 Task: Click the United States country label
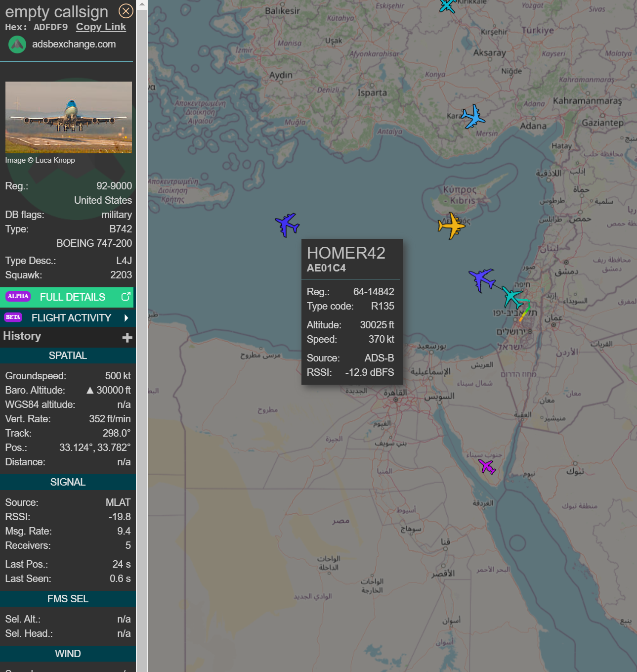pos(103,200)
